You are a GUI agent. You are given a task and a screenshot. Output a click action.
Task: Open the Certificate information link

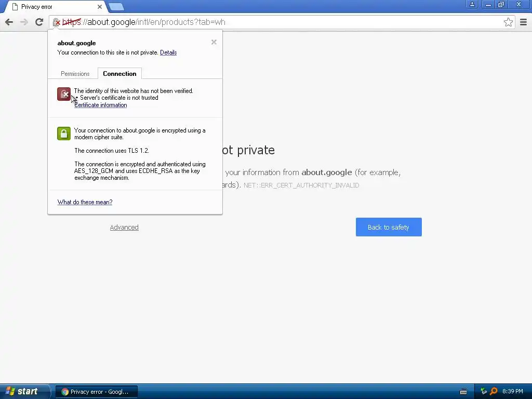point(100,105)
